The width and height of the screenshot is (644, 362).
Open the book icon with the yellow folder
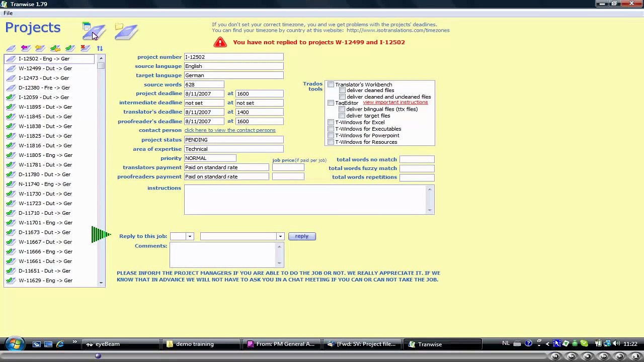click(x=126, y=31)
